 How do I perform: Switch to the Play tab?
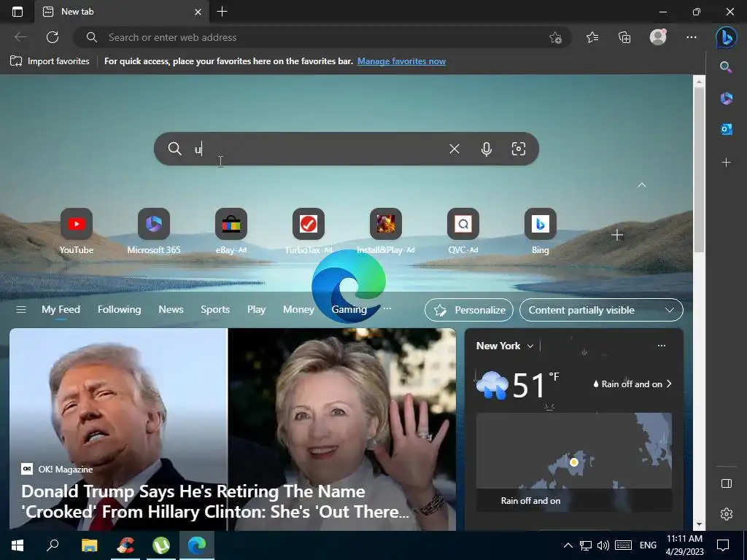[256, 309]
